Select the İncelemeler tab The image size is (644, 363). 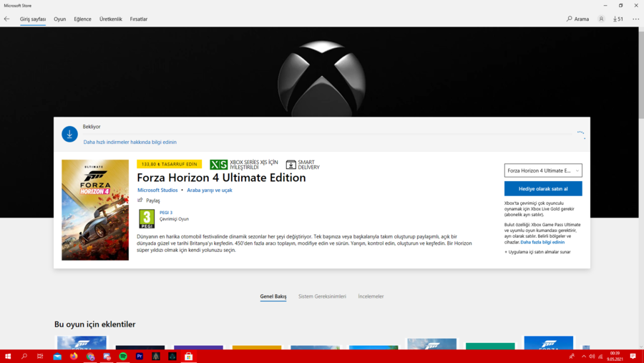pyautogui.click(x=371, y=296)
